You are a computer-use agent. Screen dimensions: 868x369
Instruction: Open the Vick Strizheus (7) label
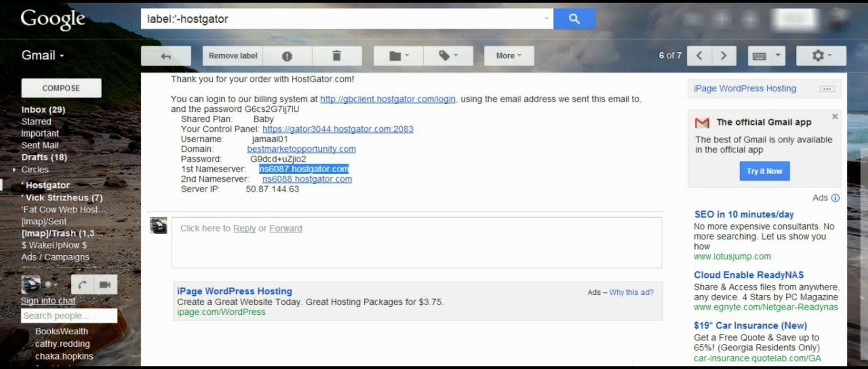click(x=62, y=197)
